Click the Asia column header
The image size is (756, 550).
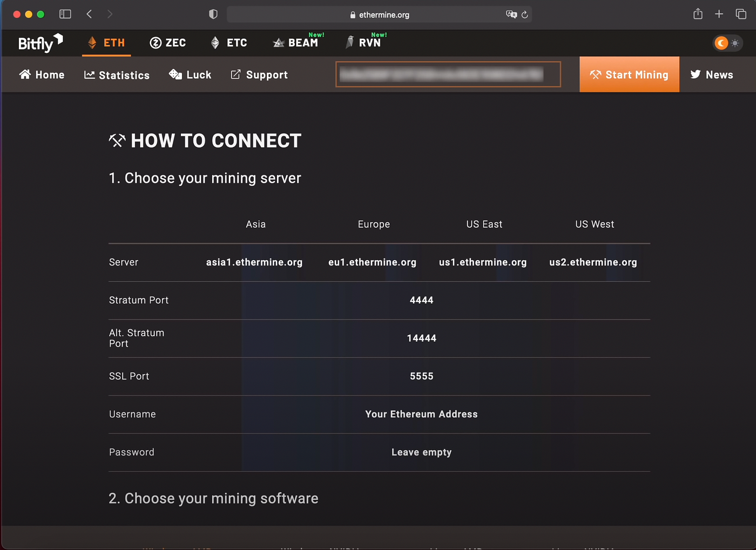click(x=256, y=224)
